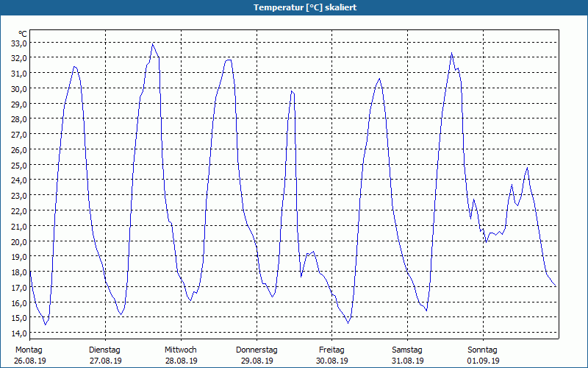Click the Dienstag day label

tap(104, 350)
